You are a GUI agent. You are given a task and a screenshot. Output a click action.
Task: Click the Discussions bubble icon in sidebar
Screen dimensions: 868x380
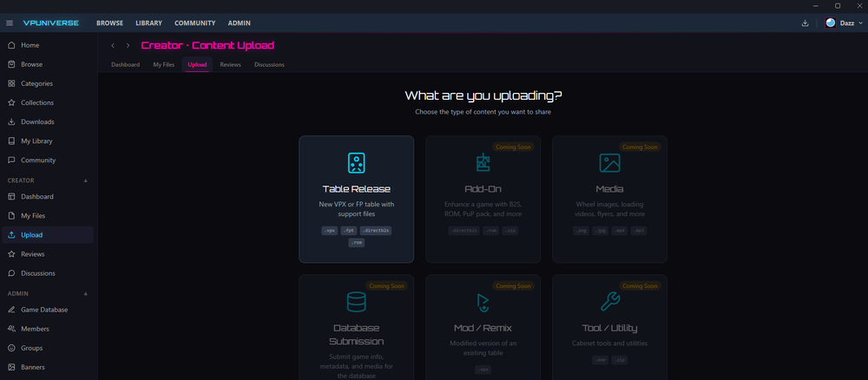click(x=11, y=273)
